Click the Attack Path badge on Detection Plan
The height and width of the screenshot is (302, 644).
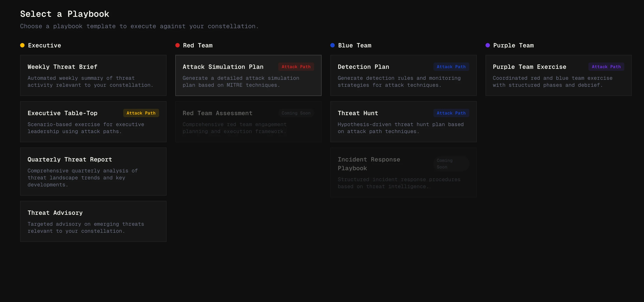tap(451, 67)
